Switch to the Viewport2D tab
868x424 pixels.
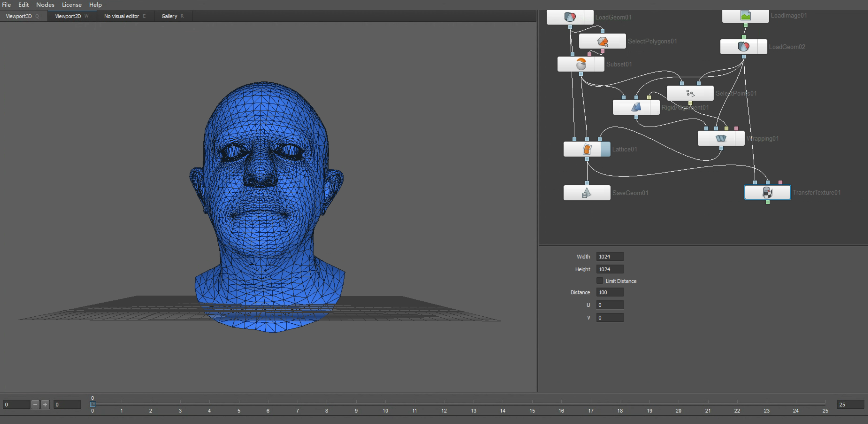coord(68,16)
